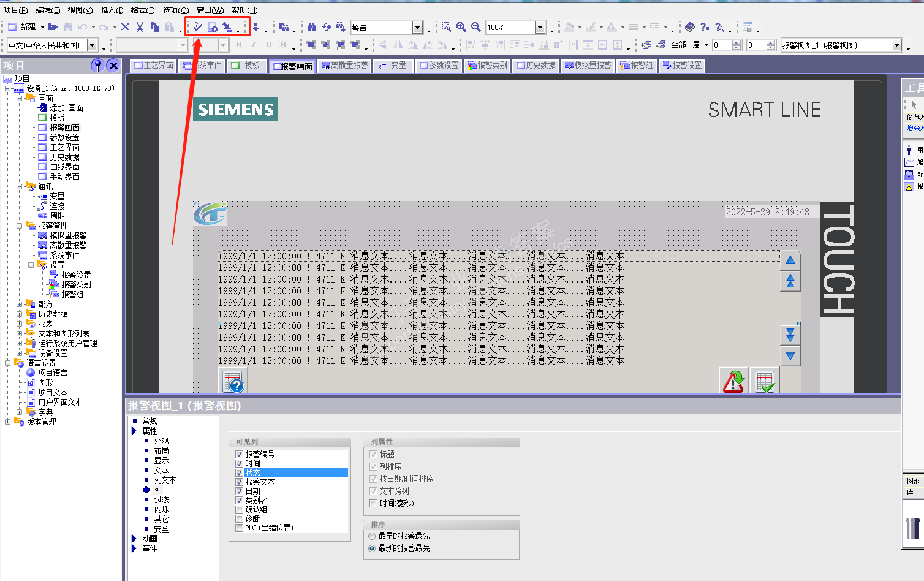Switch to the 离散量报警 tab
924x581 pixels.
(345, 66)
